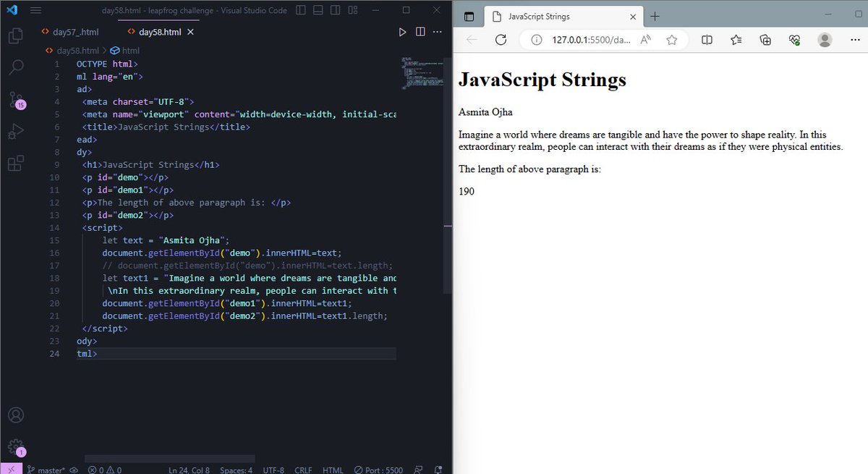
Task: Open a new tab in Edge
Action: (x=655, y=17)
